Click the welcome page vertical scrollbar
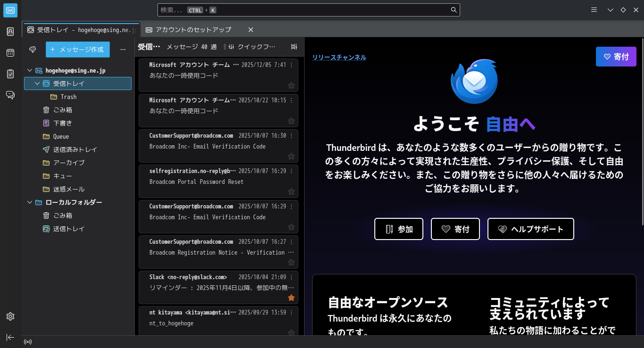The image size is (644, 348). pos(642,132)
